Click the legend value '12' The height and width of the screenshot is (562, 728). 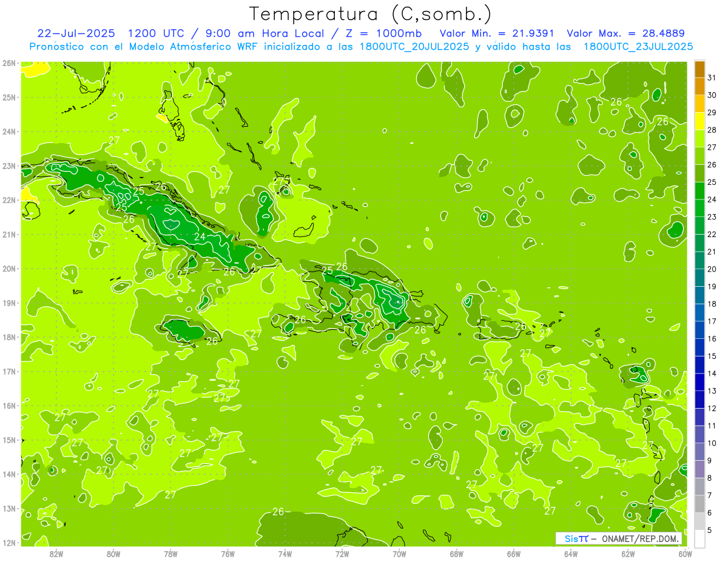point(712,408)
